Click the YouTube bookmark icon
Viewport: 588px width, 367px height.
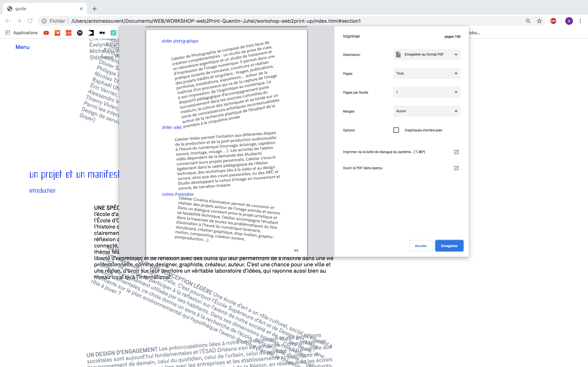(x=46, y=33)
